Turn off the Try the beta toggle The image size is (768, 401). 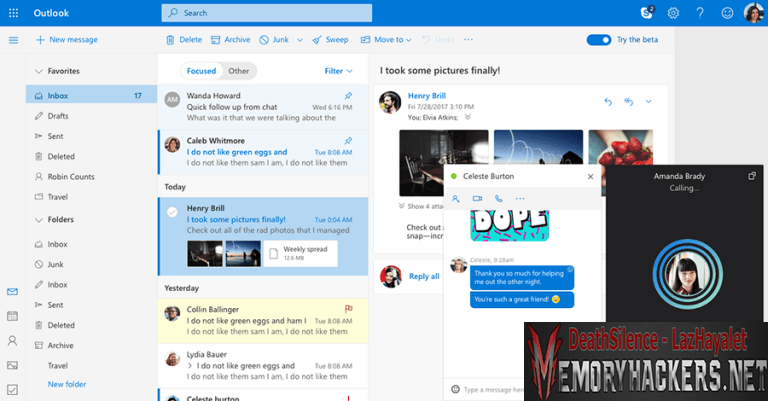(599, 40)
